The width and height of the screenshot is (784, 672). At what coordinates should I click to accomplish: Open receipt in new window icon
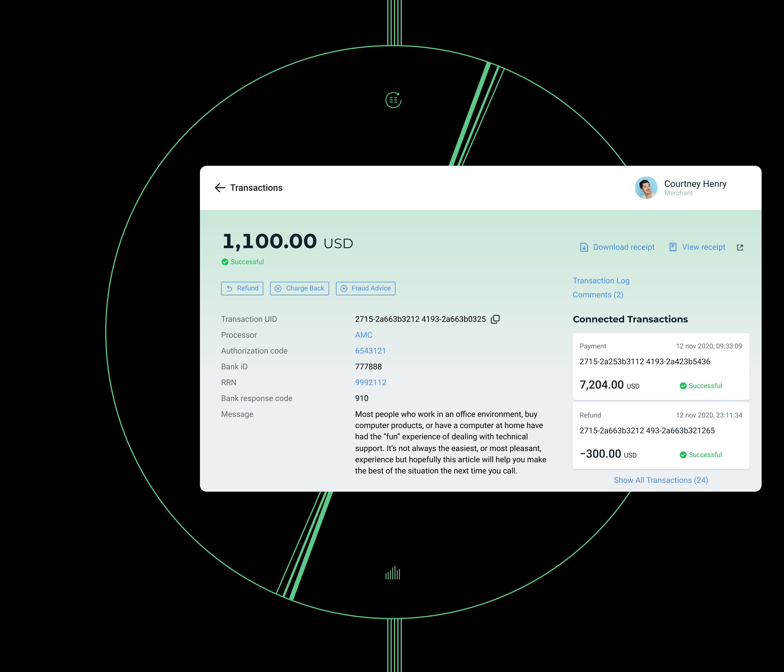tap(740, 248)
